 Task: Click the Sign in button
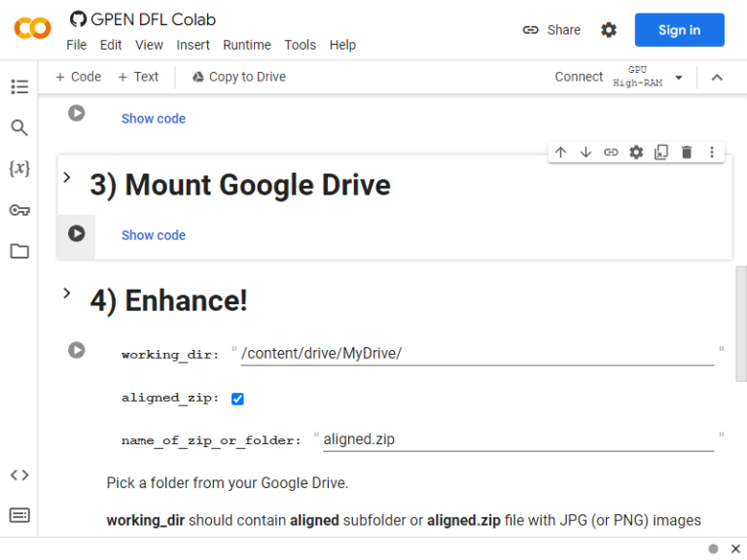coord(679,30)
